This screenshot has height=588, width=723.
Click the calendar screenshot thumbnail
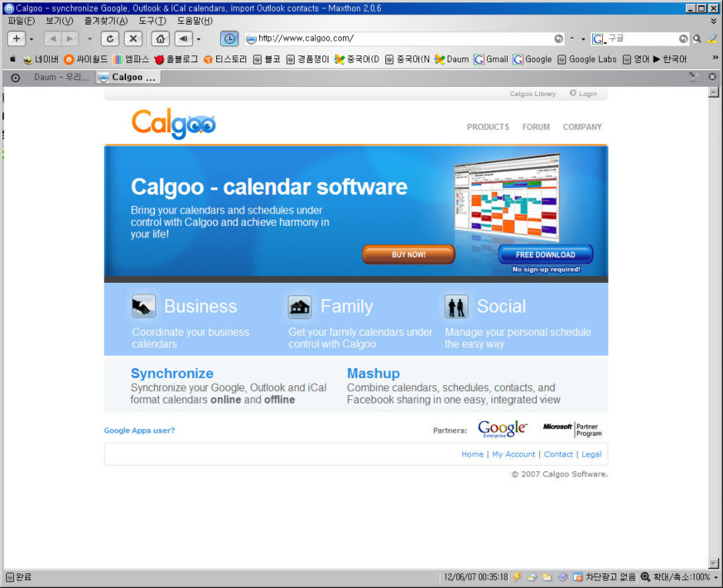point(506,199)
